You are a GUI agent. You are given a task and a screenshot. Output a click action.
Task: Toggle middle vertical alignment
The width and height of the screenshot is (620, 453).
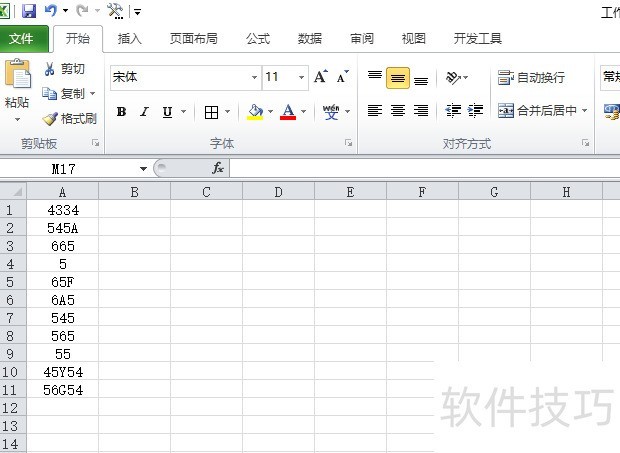[398, 78]
